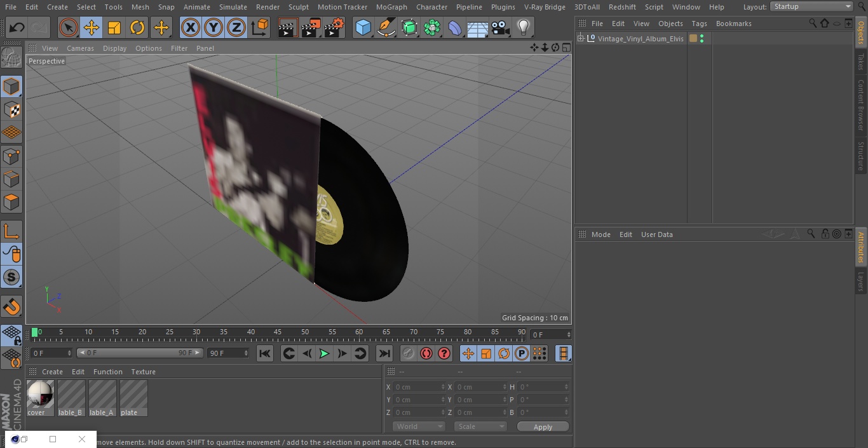Open the File menu
868x448 pixels.
[x=10, y=7]
